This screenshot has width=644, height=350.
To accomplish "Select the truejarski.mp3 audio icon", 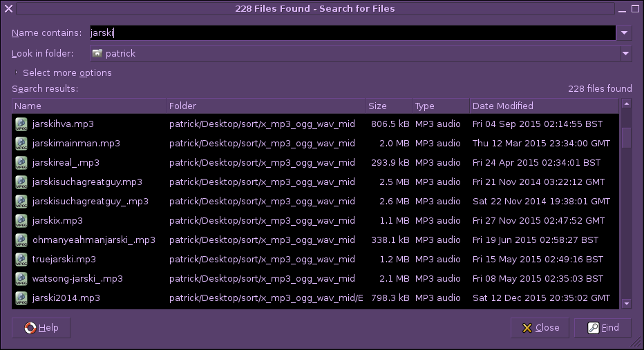I will point(21,260).
